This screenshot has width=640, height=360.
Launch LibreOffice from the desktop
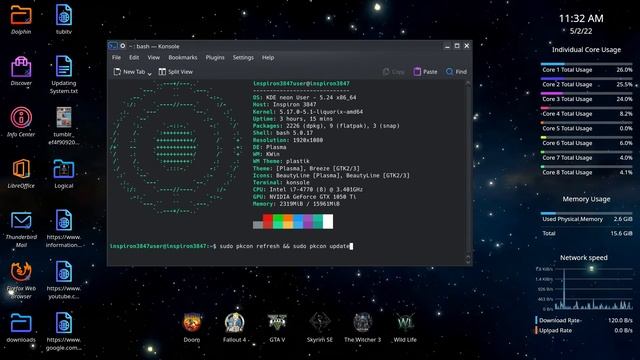pos(21,169)
